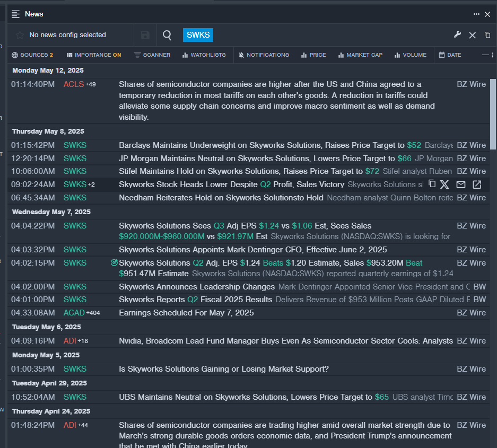Email the Skyworks Stock Heads Lower story

461,185
